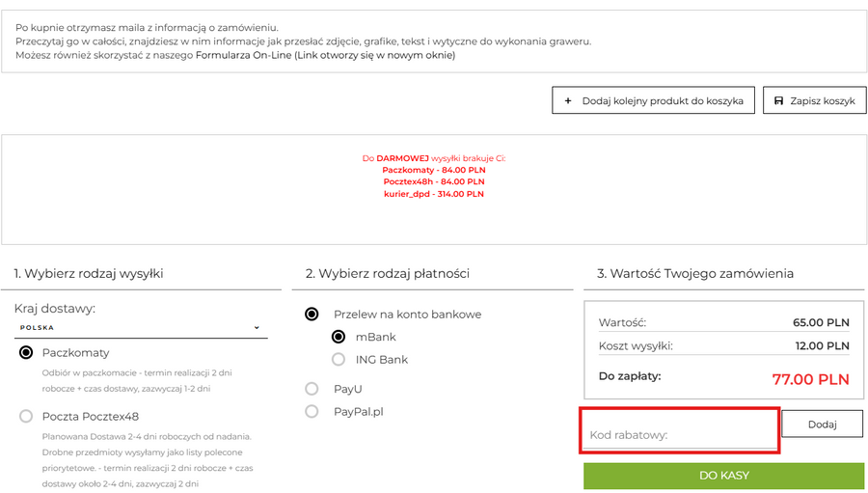This screenshot has width=868, height=493.
Task: Click the plus icon beside Dodaj kolejny produkt
Action: coord(568,100)
